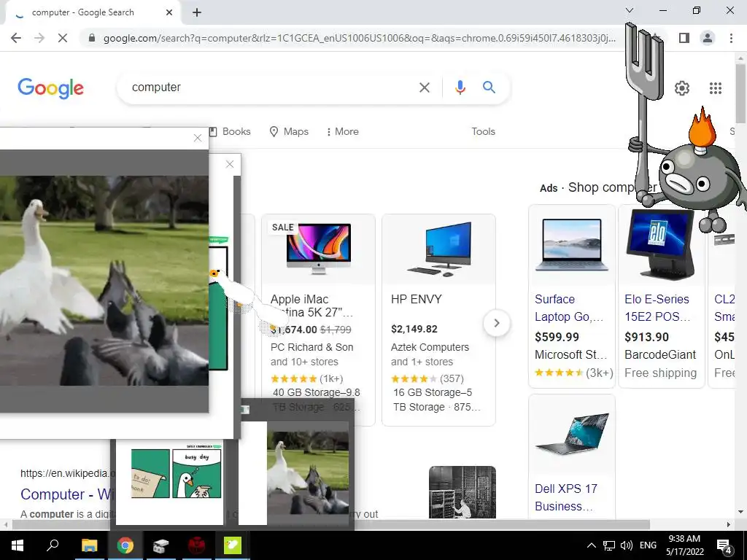
Task: Open the clock showing 9:38 AM
Action: (684, 545)
